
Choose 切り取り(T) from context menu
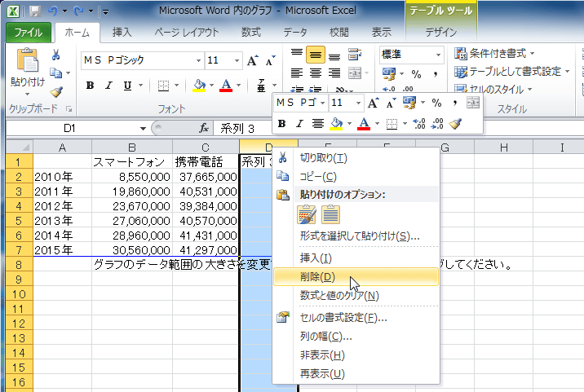(x=356, y=158)
